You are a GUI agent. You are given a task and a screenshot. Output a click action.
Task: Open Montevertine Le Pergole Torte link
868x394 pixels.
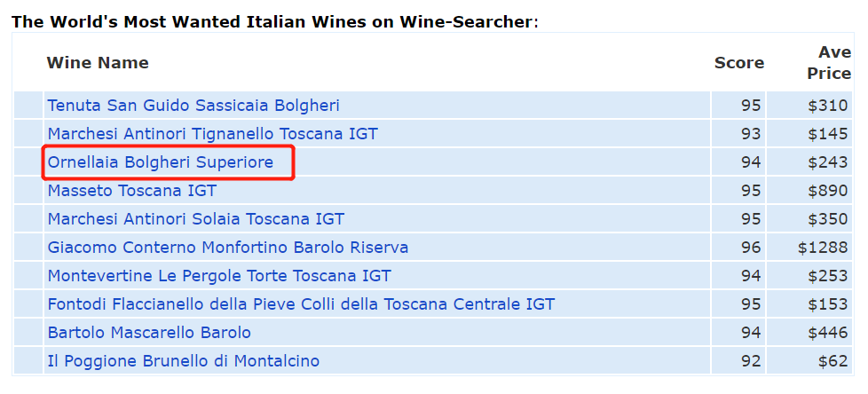point(219,276)
